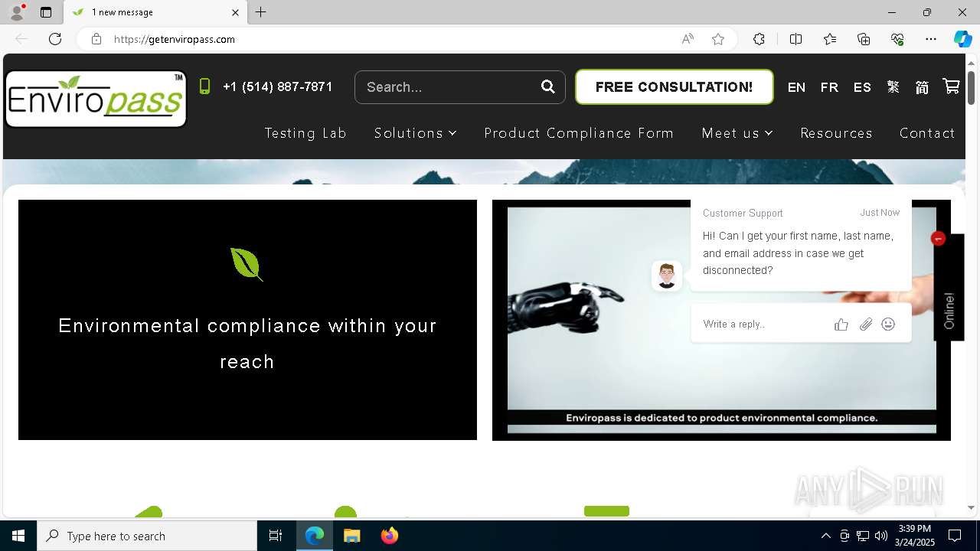
Task: Click the FREE CONSULTATION! button
Action: tap(674, 86)
